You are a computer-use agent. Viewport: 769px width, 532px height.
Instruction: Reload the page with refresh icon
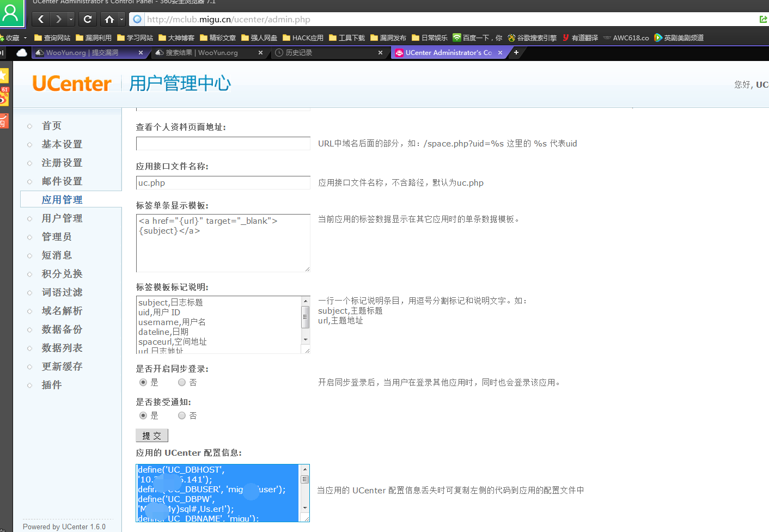click(x=88, y=19)
